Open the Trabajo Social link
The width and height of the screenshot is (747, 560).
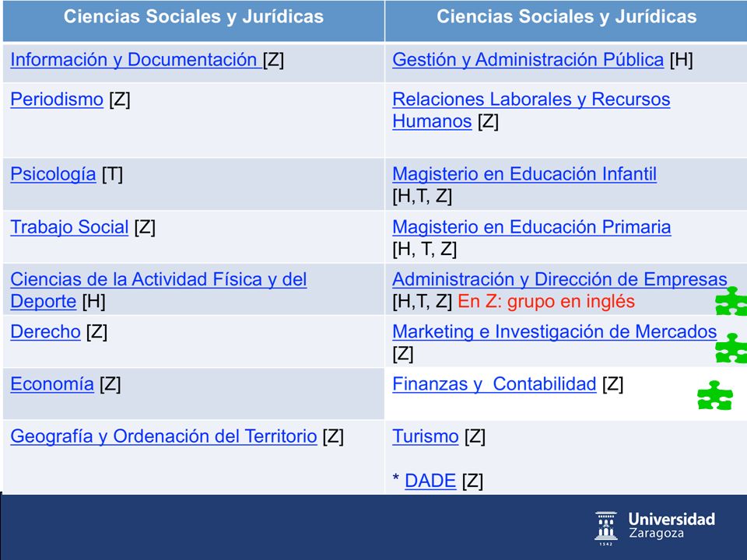click(x=69, y=227)
